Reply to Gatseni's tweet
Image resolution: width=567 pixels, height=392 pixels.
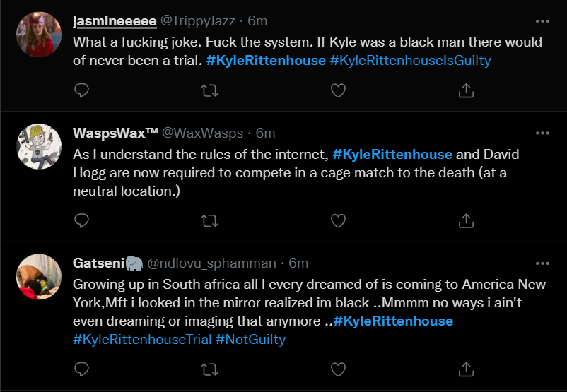pos(81,369)
